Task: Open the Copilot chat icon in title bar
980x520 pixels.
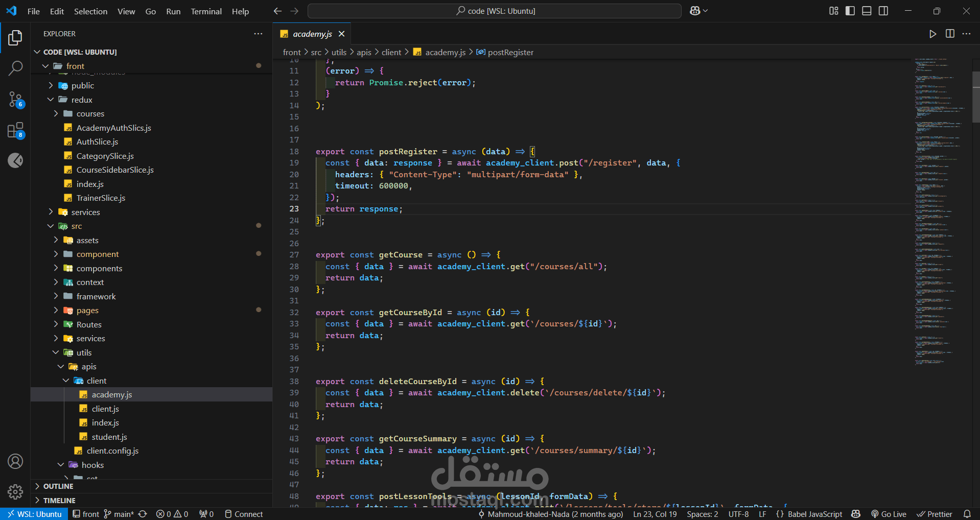Action: click(695, 11)
